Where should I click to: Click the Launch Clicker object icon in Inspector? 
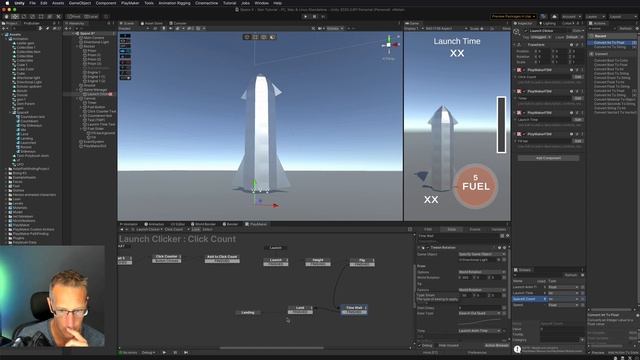(517, 32)
